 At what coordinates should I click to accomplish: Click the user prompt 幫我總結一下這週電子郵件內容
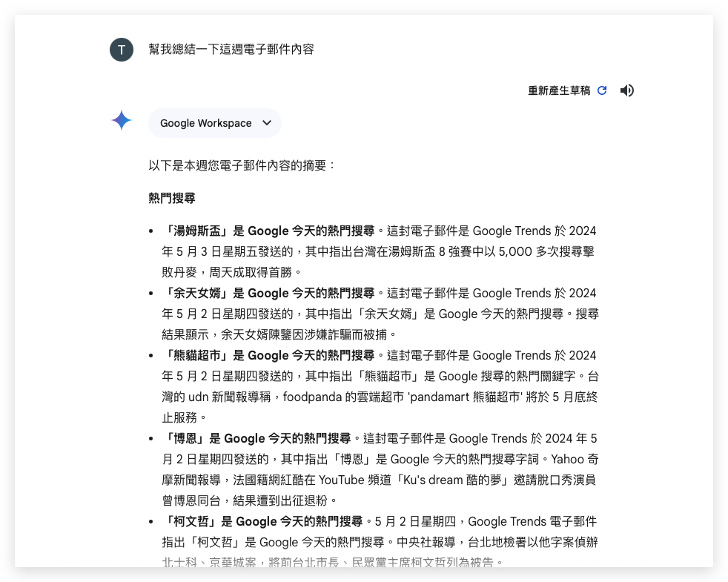pyautogui.click(x=231, y=49)
